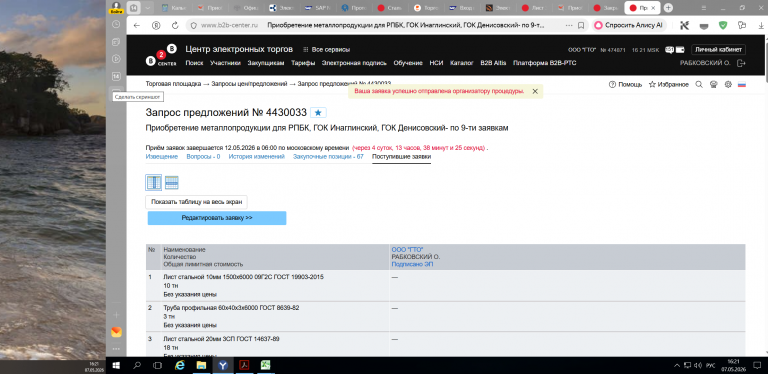Bookmark this page with bookmark icon
The height and width of the screenshot is (374, 768).
(581, 25)
